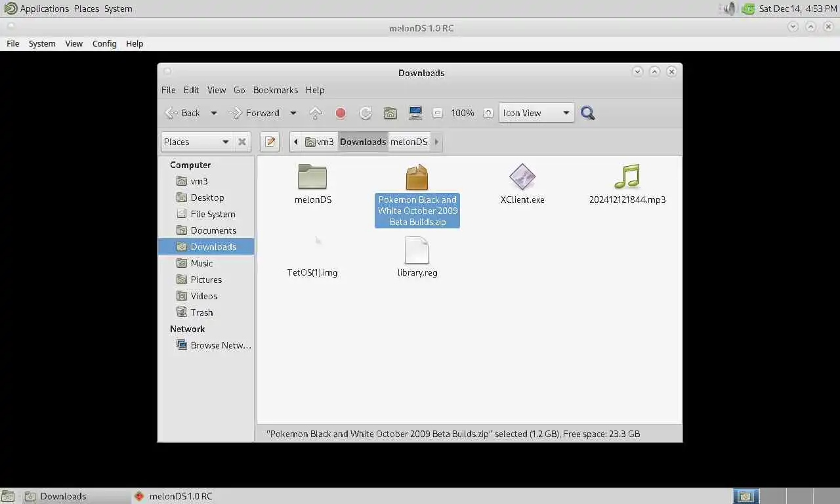This screenshot has width=840, height=504.
Task: Open melonDS Help menu
Action: pyautogui.click(x=135, y=43)
